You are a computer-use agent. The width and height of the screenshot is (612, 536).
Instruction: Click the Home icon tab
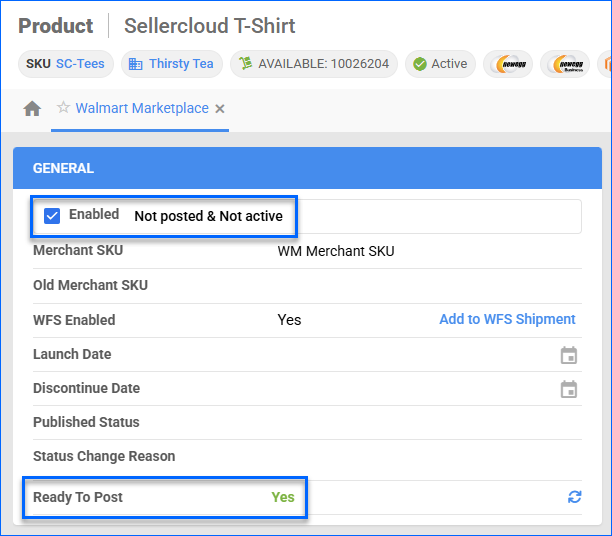[x=32, y=109]
